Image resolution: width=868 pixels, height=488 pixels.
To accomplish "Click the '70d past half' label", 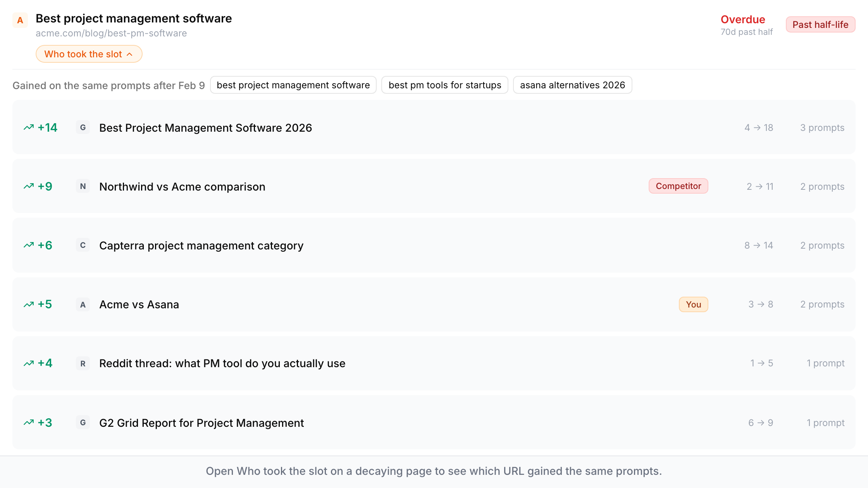I will (747, 32).
